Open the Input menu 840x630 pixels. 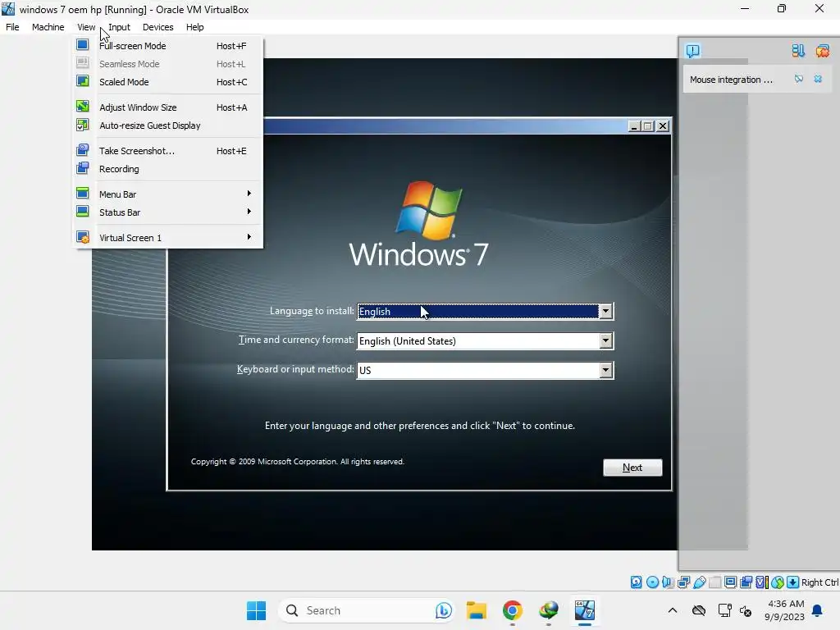(119, 27)
